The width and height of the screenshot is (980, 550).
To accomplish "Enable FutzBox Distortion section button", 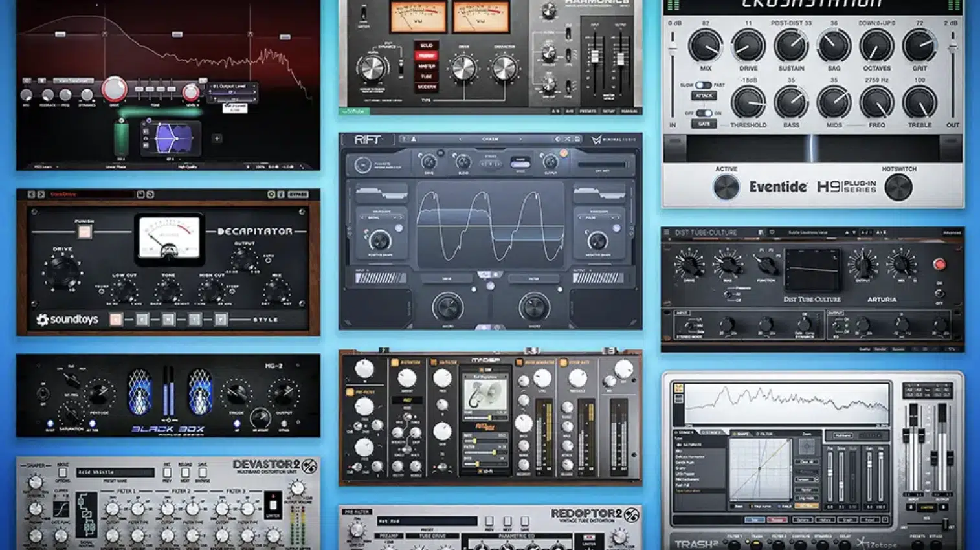I will click(x=395, y=362).
